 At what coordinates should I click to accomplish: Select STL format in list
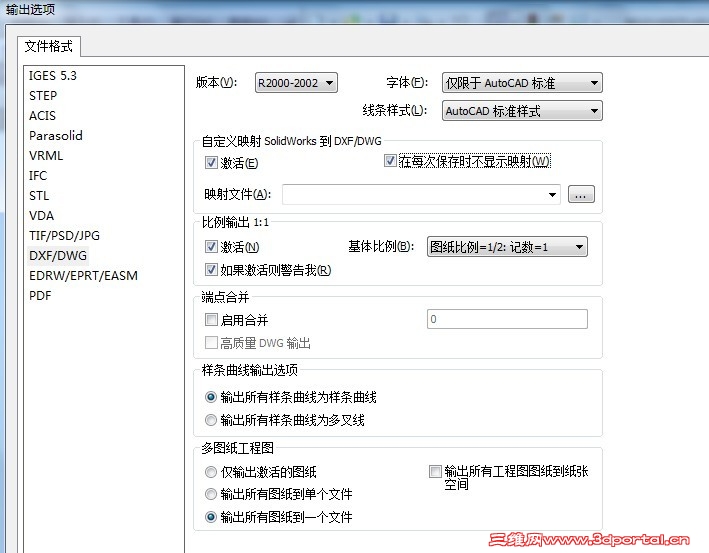pyautogui.click(x=39, y=196)
